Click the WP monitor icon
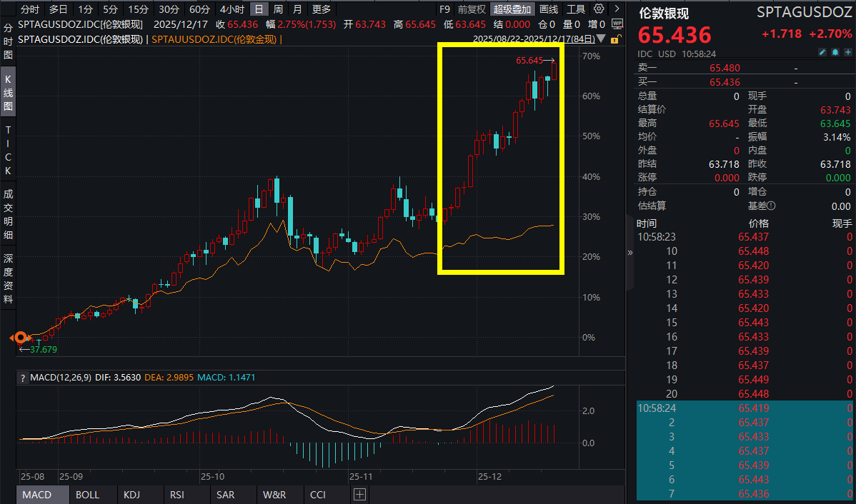This screenshot has width=856, height=504. 617,24
